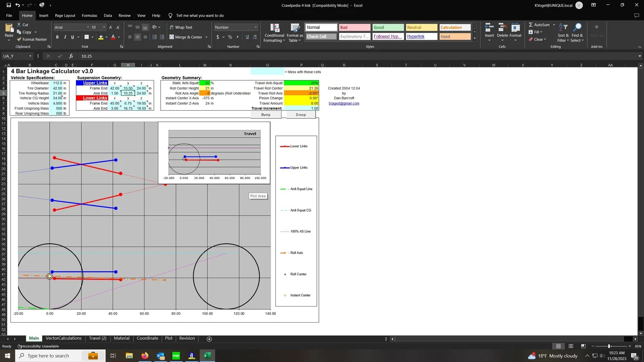Switch to Page Break Preview in status bar
The height and width of the screenshot is (362, 644).
coord(583,346)
